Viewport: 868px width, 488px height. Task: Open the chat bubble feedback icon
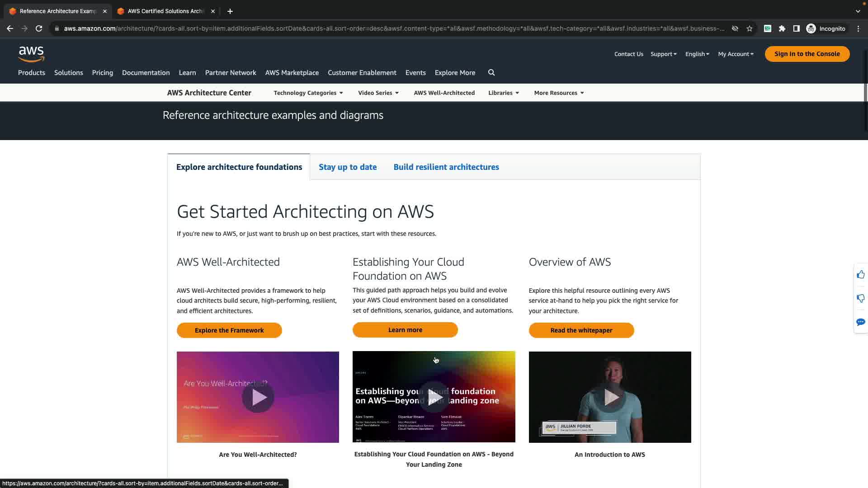tap(860, 322)
